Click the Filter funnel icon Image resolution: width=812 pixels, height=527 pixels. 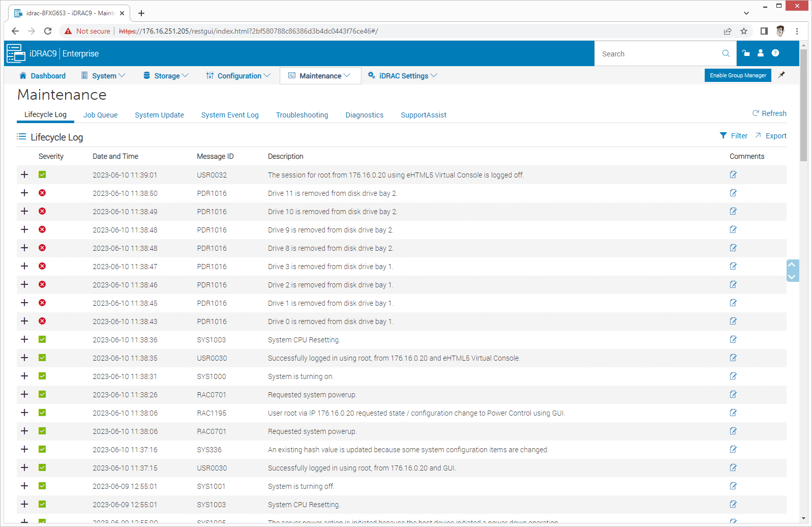click(723, 136)
